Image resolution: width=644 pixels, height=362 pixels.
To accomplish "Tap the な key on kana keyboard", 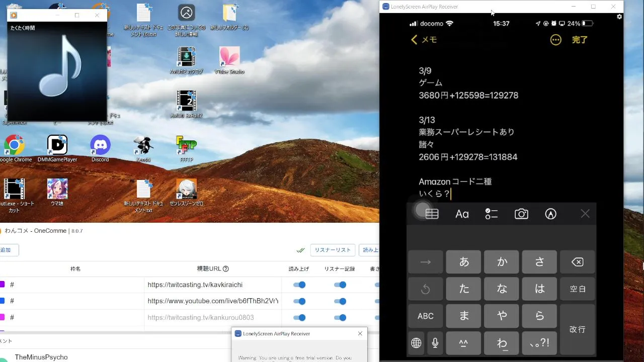I will pos(502,289).
